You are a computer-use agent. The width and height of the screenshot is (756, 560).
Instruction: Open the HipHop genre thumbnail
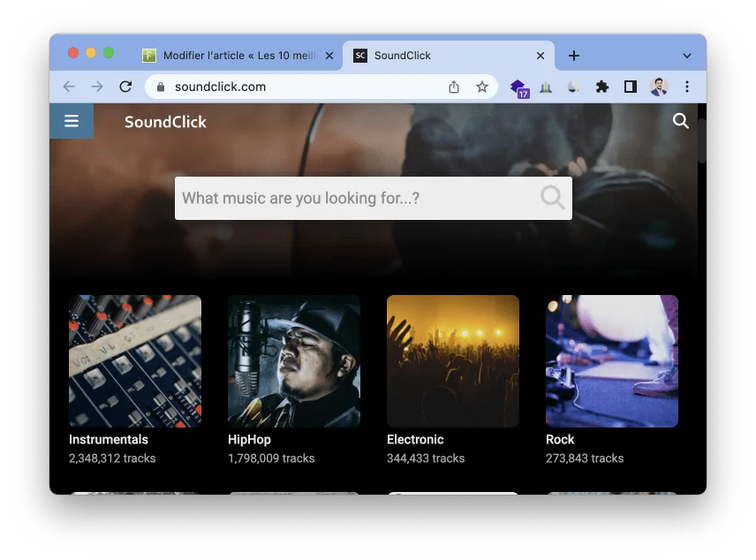tap(294, 361)
